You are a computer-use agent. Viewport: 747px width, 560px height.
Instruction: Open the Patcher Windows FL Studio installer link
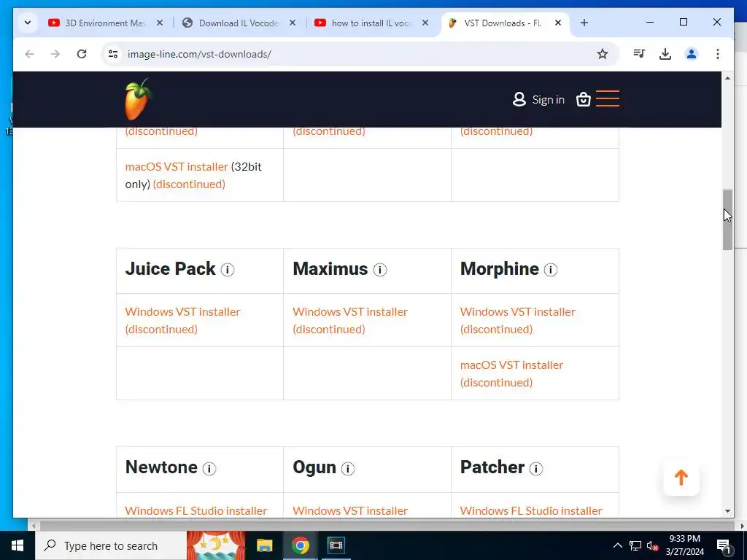(x=531, y=510)
